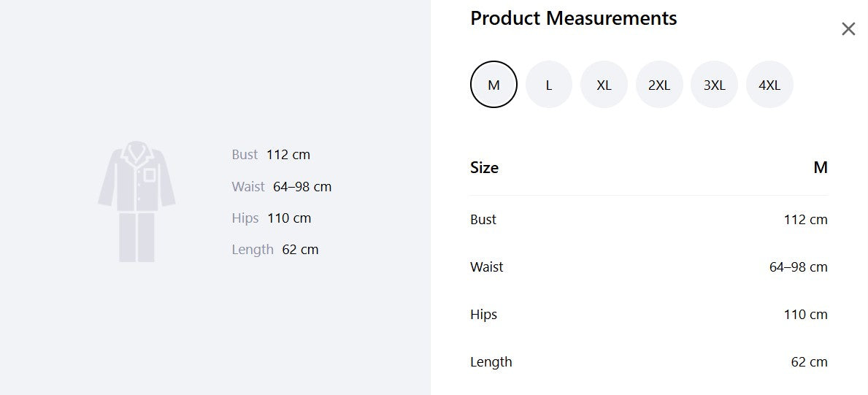Image resolution: width=868 pixels, height=395 pixels.
Task: Click the 112 cm value in the table
Action: pyautogui.click(x=805, y=219)
